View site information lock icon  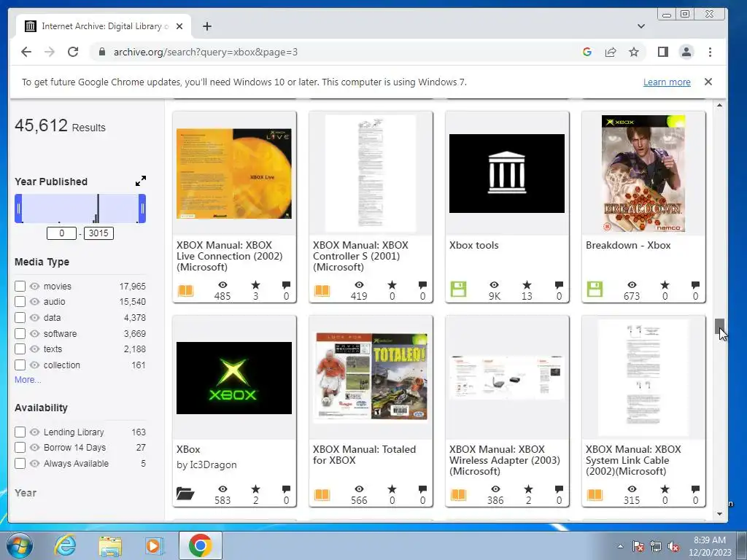101,52
